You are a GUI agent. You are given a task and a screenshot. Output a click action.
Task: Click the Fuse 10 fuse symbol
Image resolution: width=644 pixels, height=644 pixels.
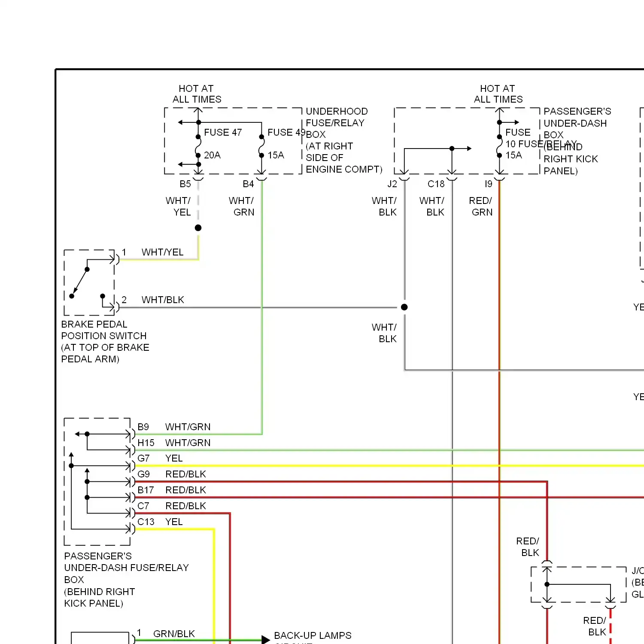pos(499,146)
